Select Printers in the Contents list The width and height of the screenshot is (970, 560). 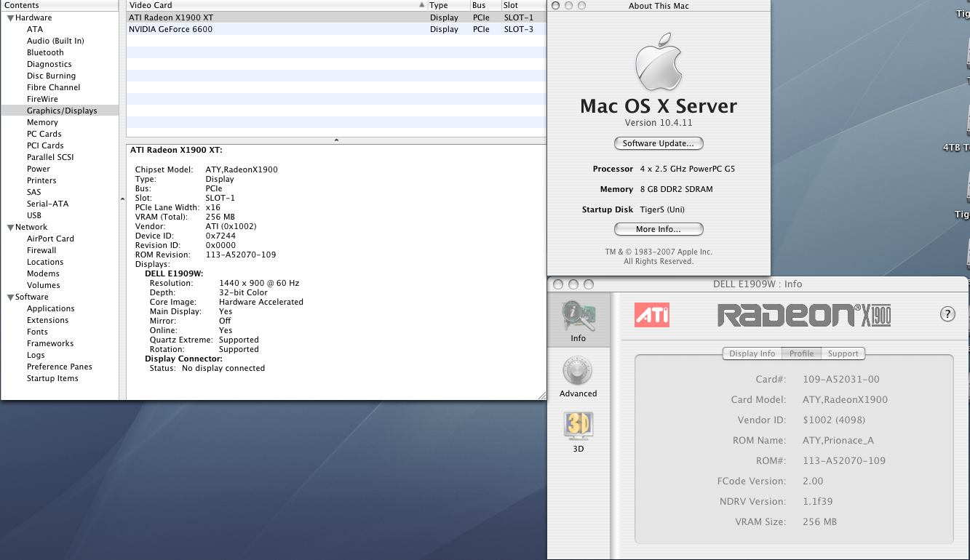pyautogui.click(x=41, y=180)
